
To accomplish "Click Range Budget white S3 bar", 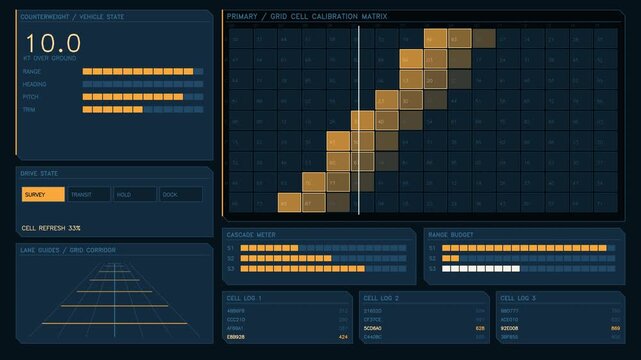I will click(x=529, y=268).
